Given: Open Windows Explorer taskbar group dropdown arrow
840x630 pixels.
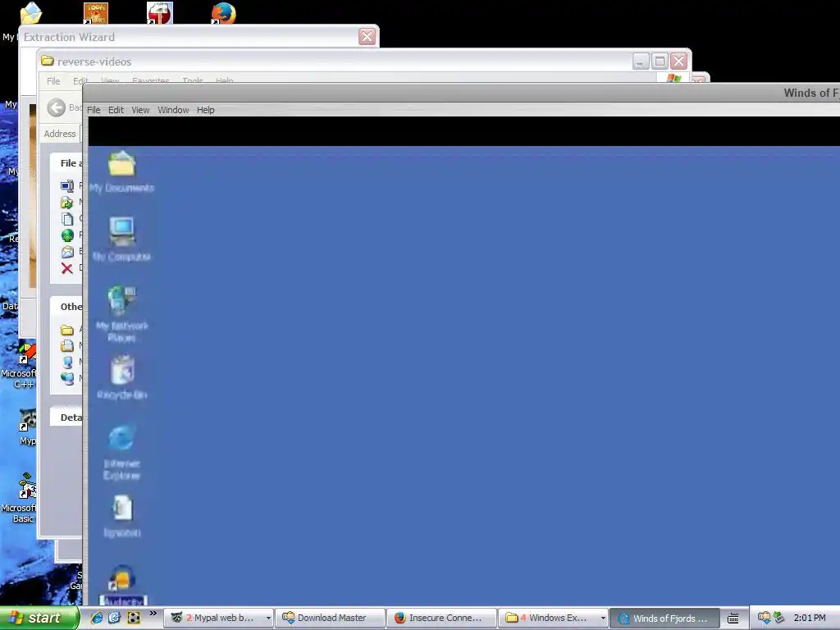Looking at the screenshot, I should [603, 619].
